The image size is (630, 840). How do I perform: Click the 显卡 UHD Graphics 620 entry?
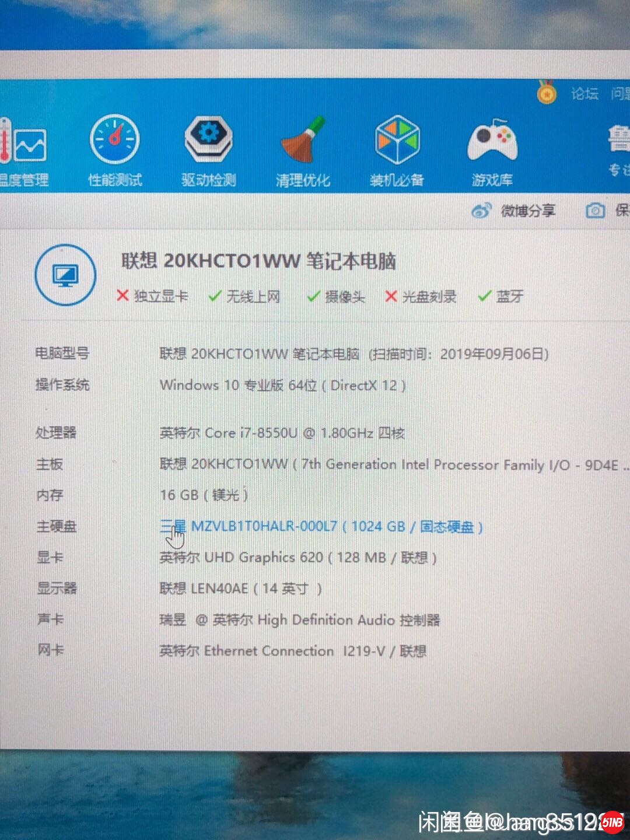coord(298,558)
